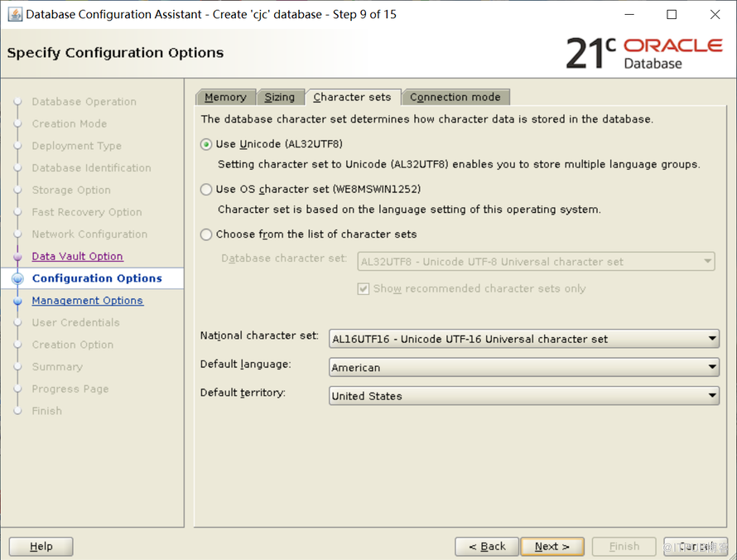The width and height of the screenshot is (737, 560).
Task: Click the Configuration Options step bullet icon
Action: click(x=17, y=279)
